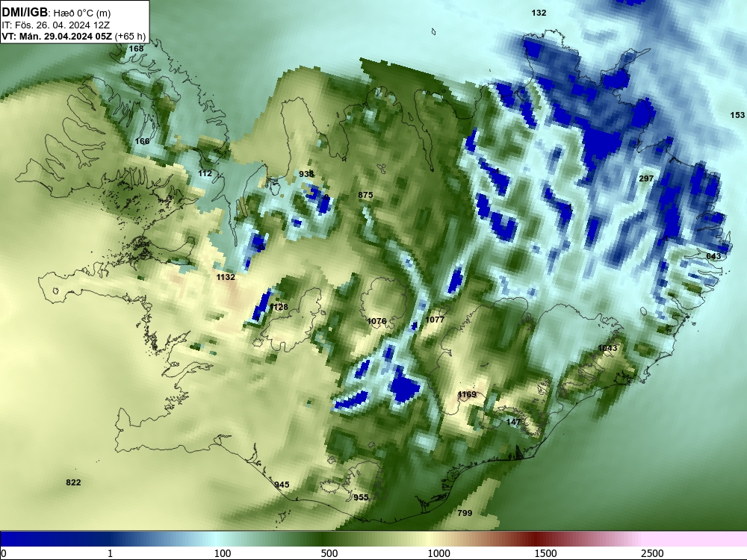Click the map value 1128

click(x=279, y=307)
